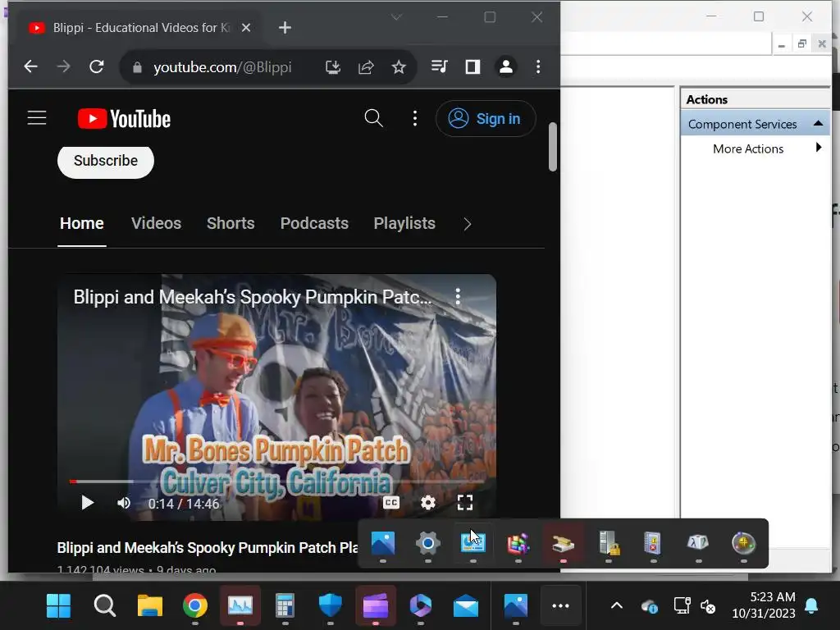Open colorful blocks defrag icon in overflow
The width and height of the screenshot is (840, 630).
coord(518,543)
